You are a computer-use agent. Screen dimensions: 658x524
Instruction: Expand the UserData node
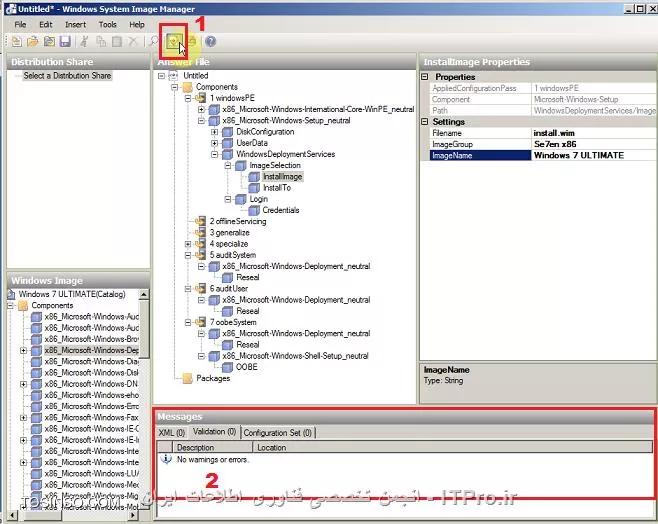coord(214,143)
